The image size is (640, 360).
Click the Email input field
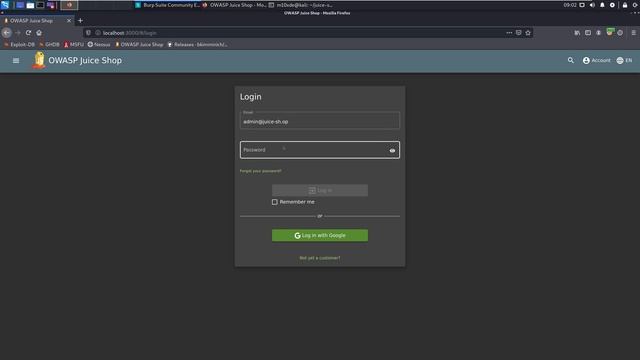[320, 121]
